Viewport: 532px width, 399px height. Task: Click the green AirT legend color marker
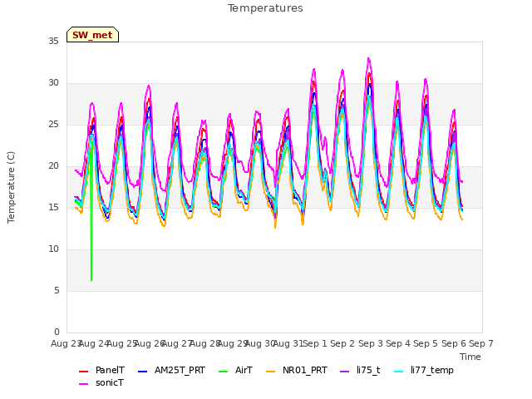click(224, 372)
